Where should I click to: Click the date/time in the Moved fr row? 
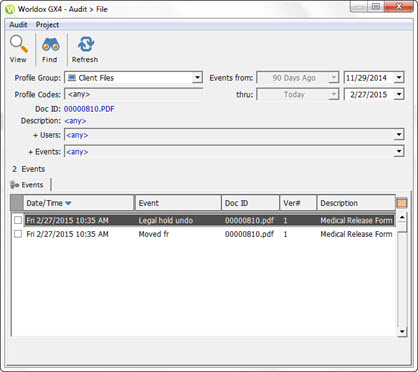click(x=67, y=234)
